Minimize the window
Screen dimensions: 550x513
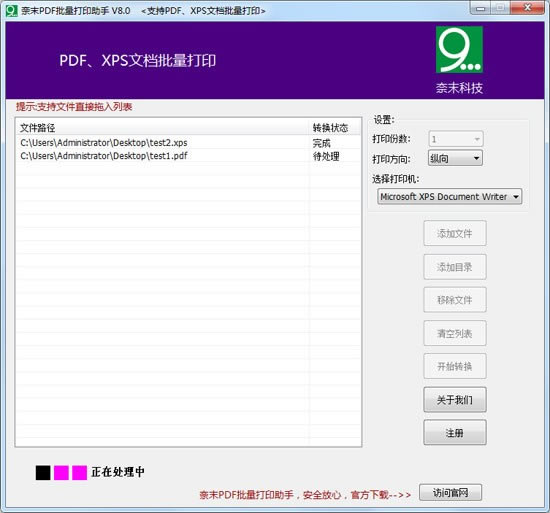[x=481, y=8]
